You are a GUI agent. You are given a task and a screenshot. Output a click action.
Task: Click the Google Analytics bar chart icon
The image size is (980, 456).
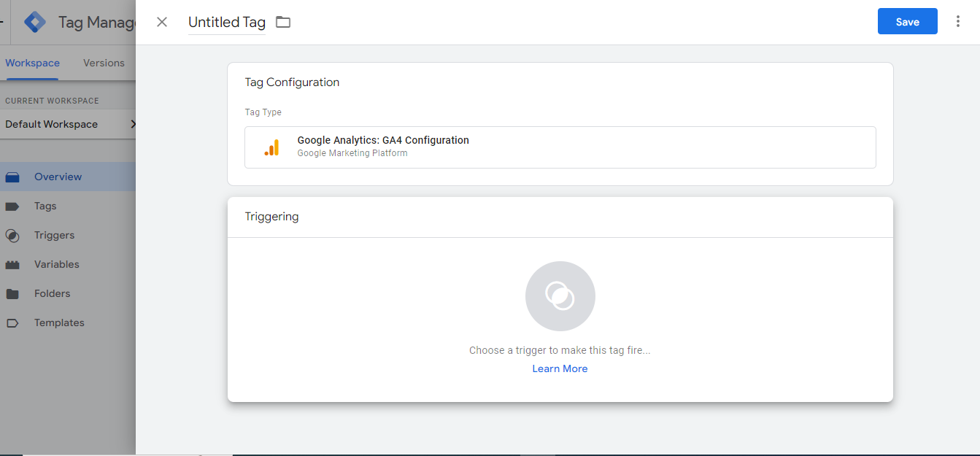tap(271, 147)
